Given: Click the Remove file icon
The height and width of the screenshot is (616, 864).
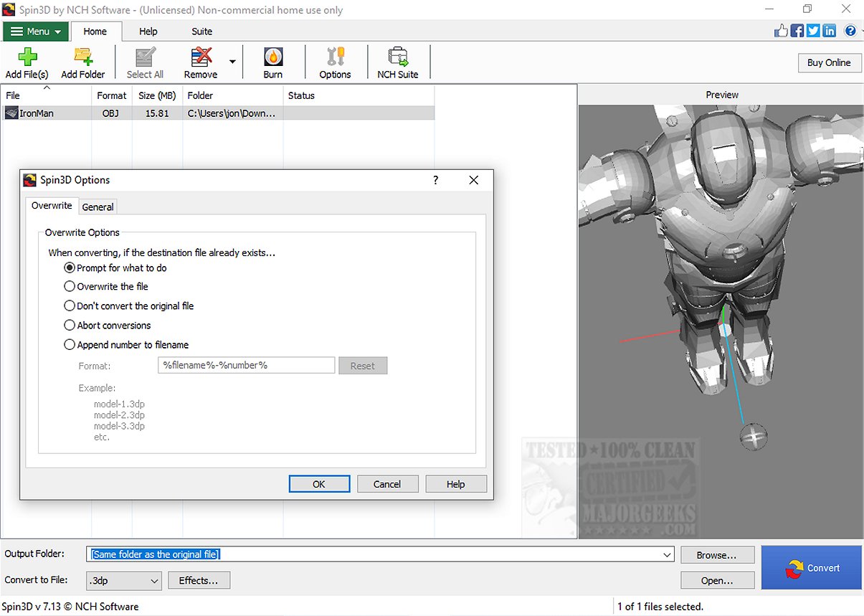Looking at the screenshot, I should pyautogui.click(x=201, y=57).
